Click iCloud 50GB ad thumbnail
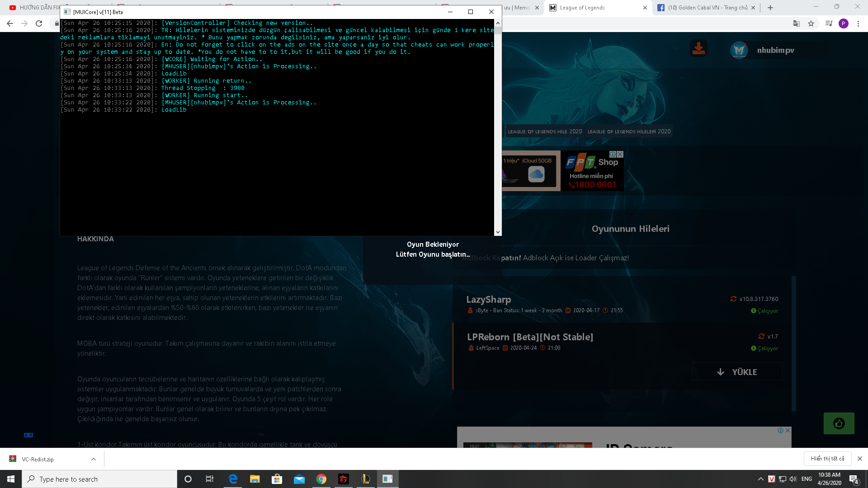This screenshot has width=868, height=488. (x=531, y=171)
